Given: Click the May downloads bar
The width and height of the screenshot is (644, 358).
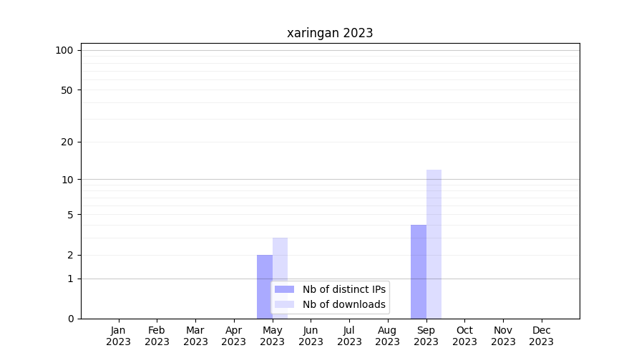Looking at the screenshot, I should [280, 258].
